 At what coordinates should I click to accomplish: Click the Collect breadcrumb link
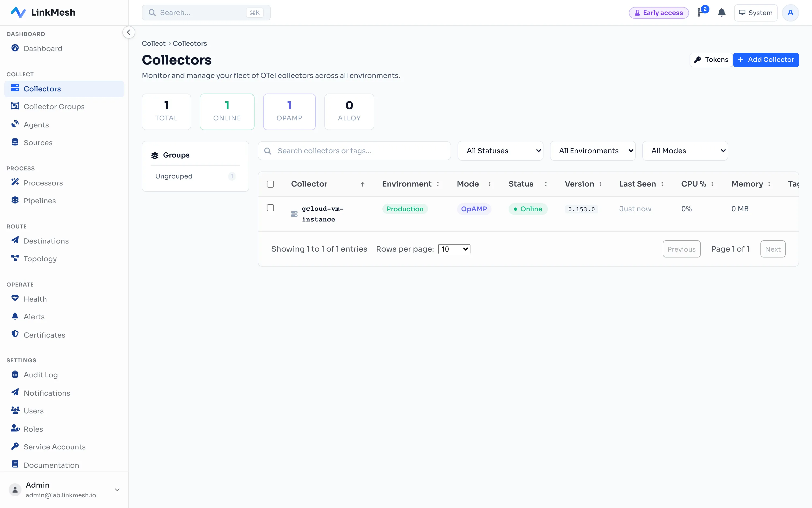[x=154, y=43]
